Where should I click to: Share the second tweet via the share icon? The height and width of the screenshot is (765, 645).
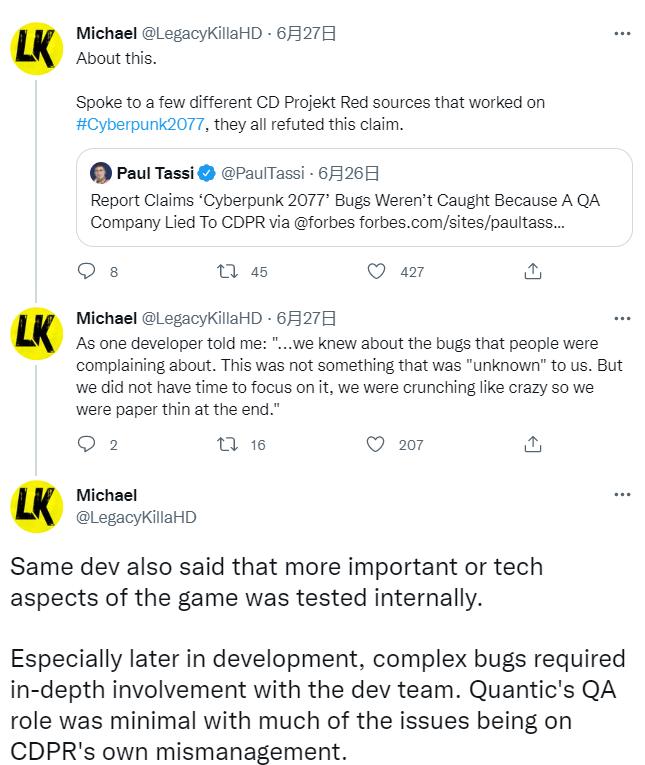[533, 444]
